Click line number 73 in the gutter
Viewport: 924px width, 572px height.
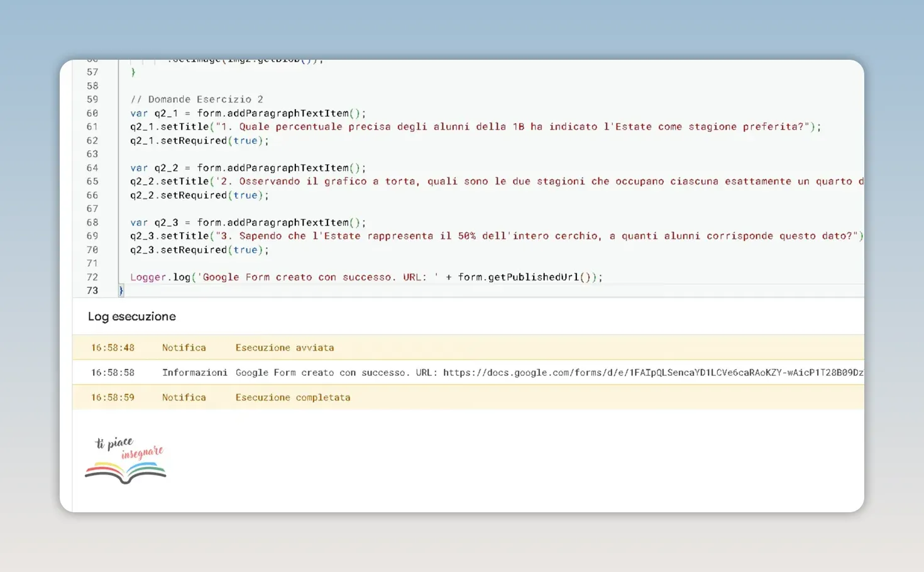pyautogui.click(x=92, y=290)
